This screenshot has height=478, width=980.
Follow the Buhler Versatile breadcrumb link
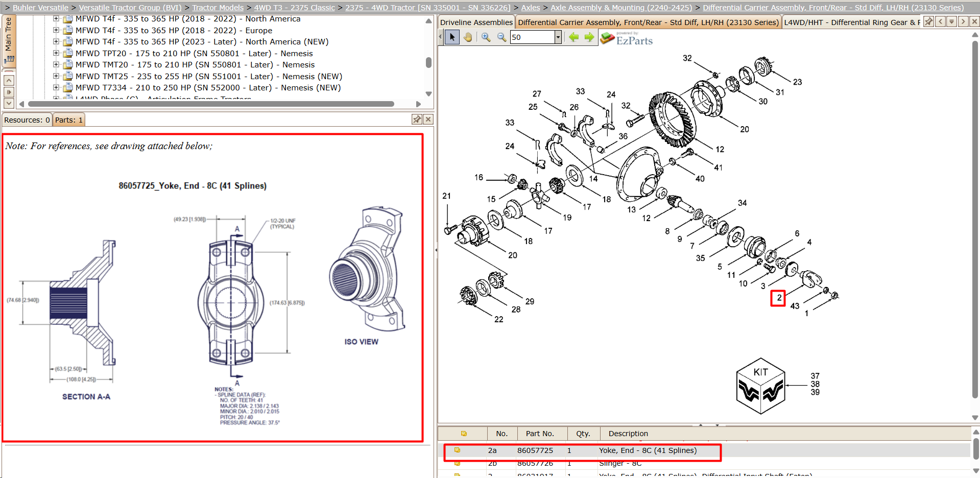pyautogui.click(x=40, y=8)
